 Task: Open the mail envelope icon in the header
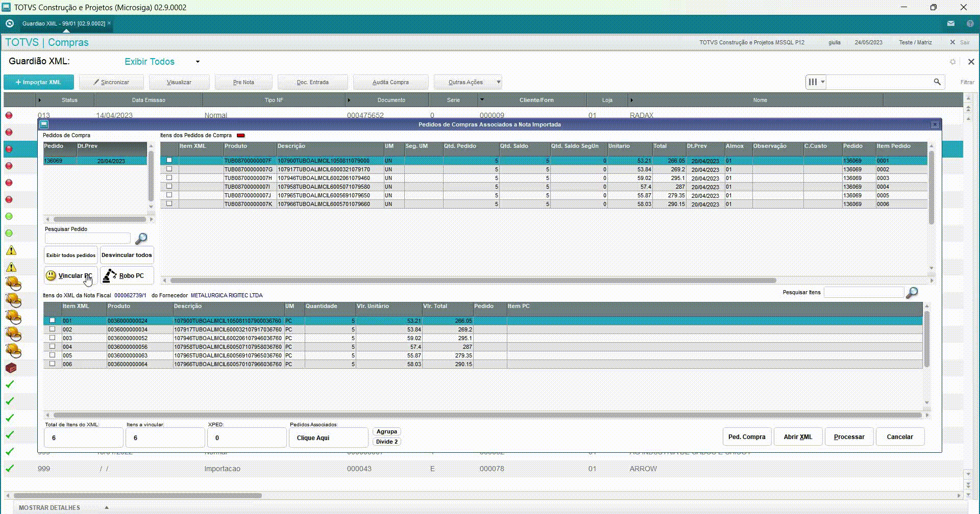click(x=950, y=23)
